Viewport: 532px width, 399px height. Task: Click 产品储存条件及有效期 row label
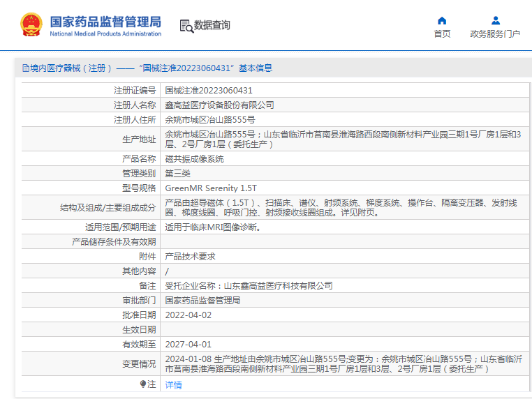click(x=114, y=242)
